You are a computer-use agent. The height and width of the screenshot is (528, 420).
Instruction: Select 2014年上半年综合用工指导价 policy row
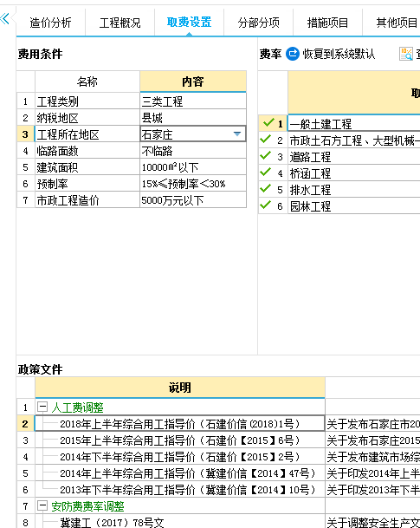coord(180,473)
